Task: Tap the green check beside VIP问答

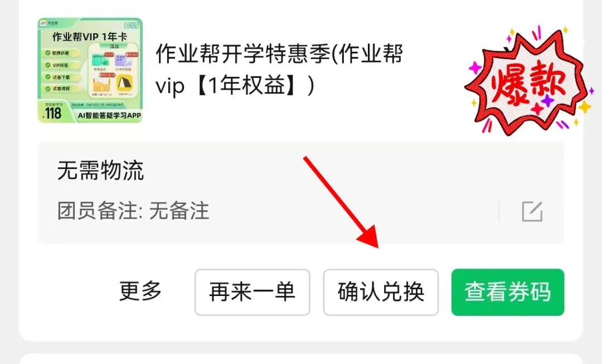Action: pos(47,65)
